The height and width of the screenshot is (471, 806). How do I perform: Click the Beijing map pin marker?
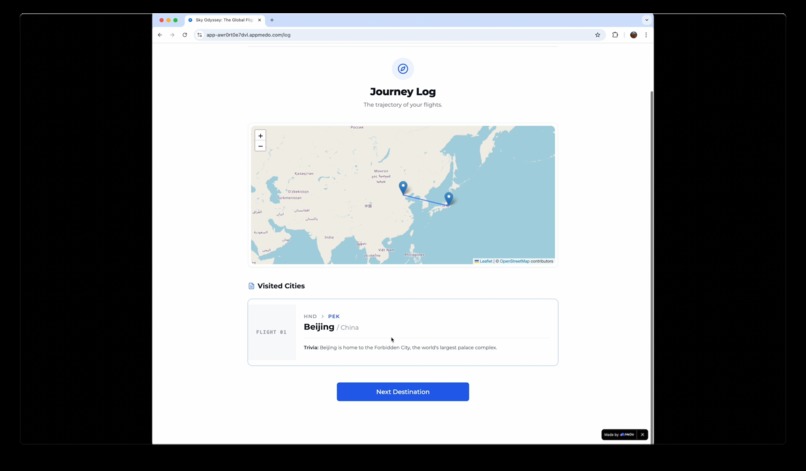click(403, 188)
